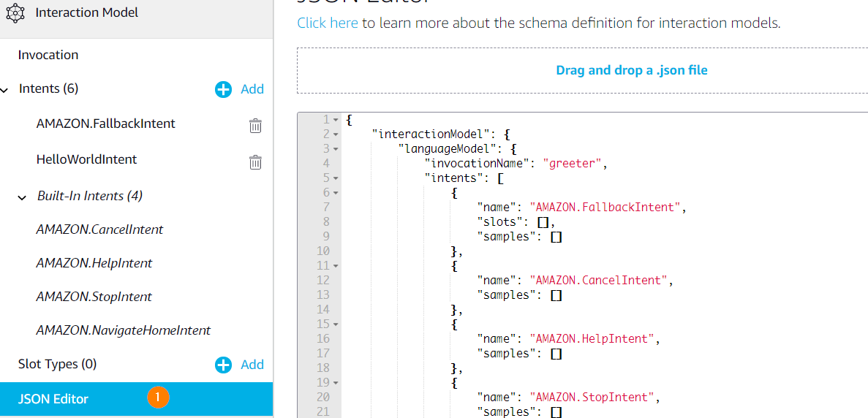
Task: Click "samples" key on line 9
Action: [x=507, y=236]
